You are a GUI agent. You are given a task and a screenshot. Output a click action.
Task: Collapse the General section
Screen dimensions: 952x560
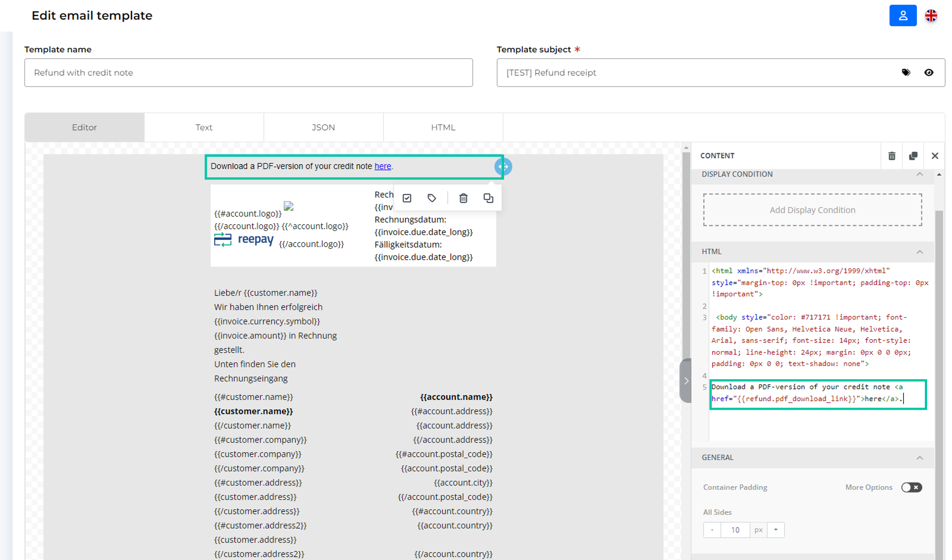[x=919, y=458]
